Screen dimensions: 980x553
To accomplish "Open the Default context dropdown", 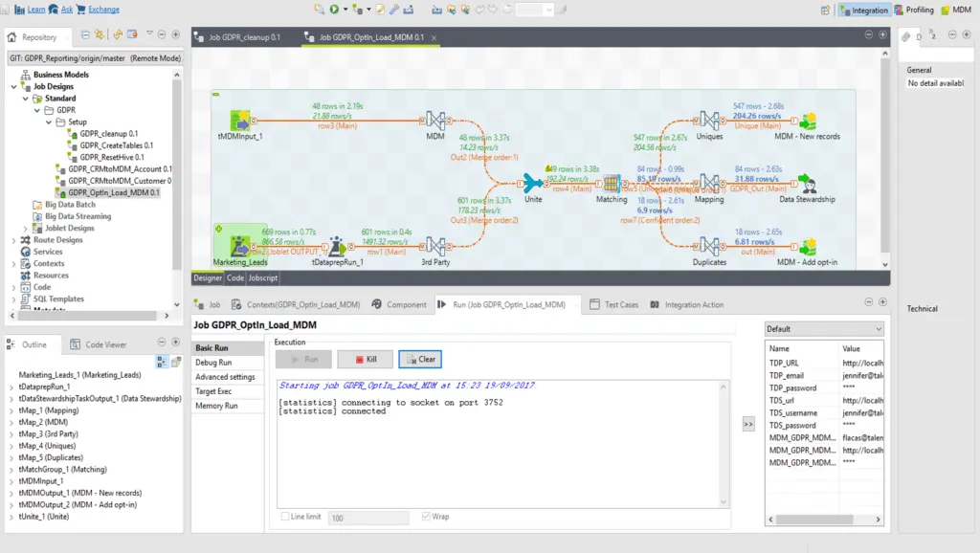I will click(824, 329).
